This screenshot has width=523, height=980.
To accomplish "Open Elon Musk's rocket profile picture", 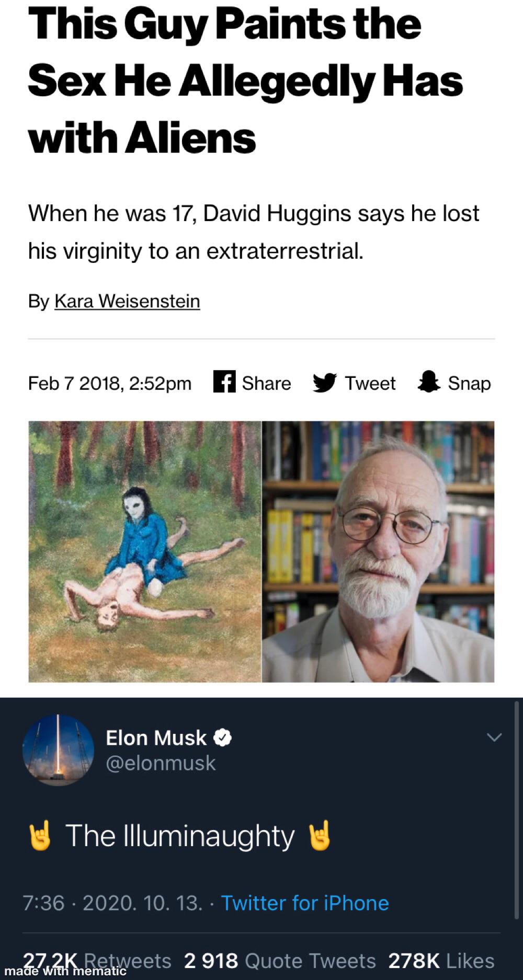I will click(x=58, y=750).
